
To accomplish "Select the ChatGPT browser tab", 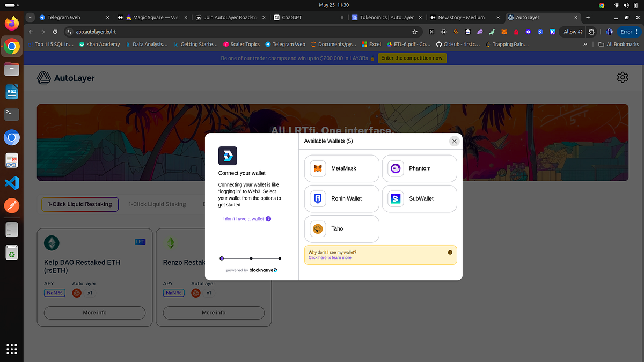I will [x=298, y=17].
